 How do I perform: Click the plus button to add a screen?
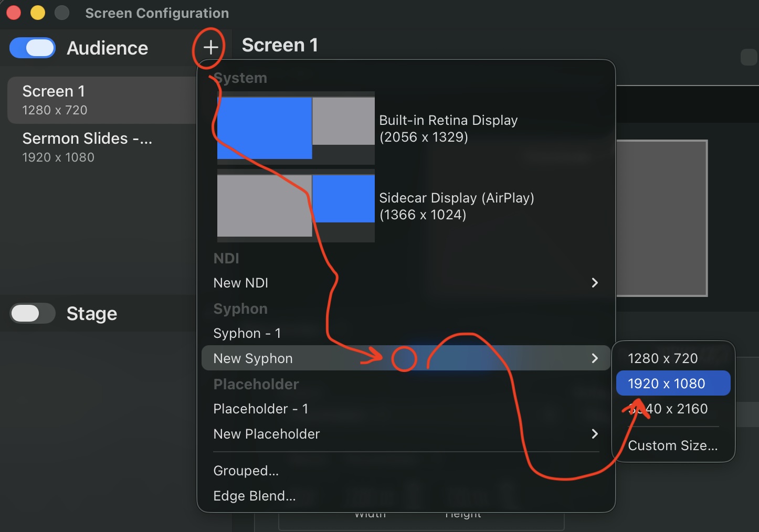coord(210,48)
